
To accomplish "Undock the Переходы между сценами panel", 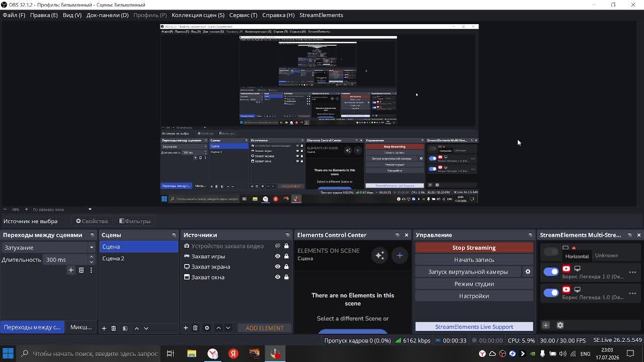I will point(92,235).
